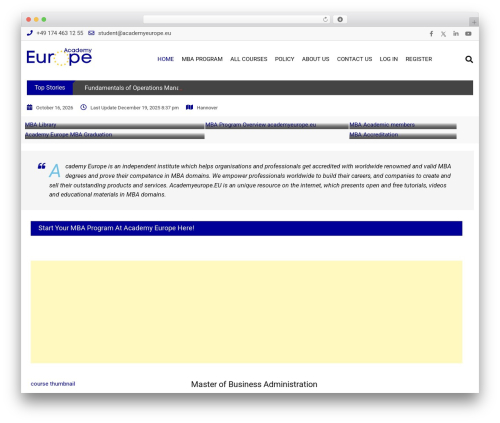The width and height of the screenshot is (500, 423).
Task: Open the Facebook social icon
Action: [x=431, y=34]
